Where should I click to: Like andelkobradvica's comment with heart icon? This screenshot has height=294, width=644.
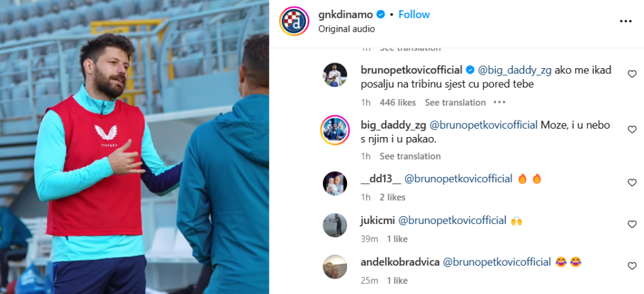tap(632, 266)
